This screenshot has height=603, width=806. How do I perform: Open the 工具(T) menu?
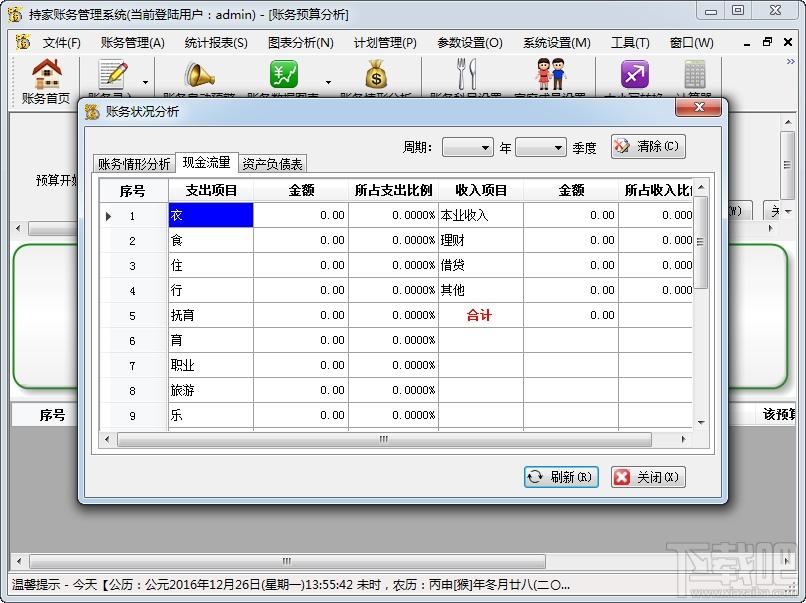point(630,43)
